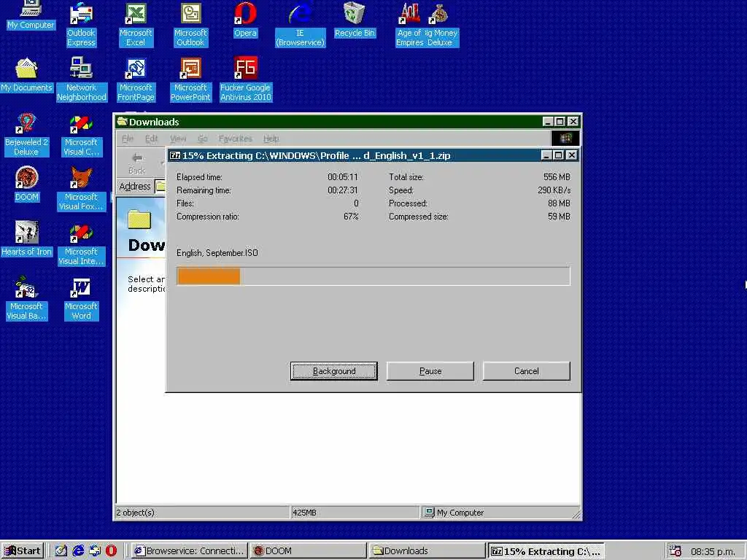This screenshot has width=747, height=560.
Task: Send the extraction to Background
Action: (334, 371)
